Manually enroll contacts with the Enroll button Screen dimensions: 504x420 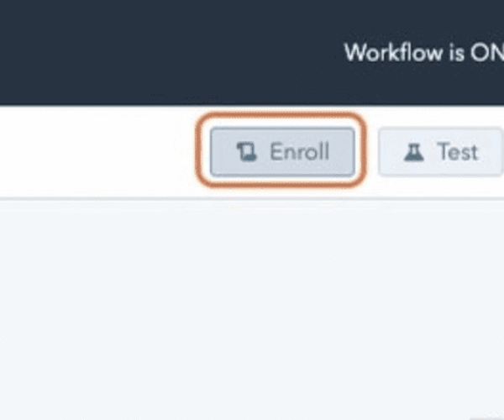point(282,152)
